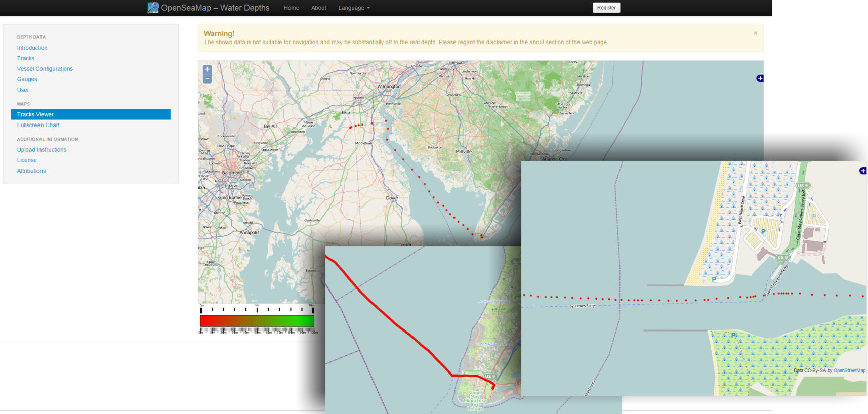This screenshot has width=868, height=414.
Task: Click the parking P icon by ferry terminal
Action: click(763, 232)
